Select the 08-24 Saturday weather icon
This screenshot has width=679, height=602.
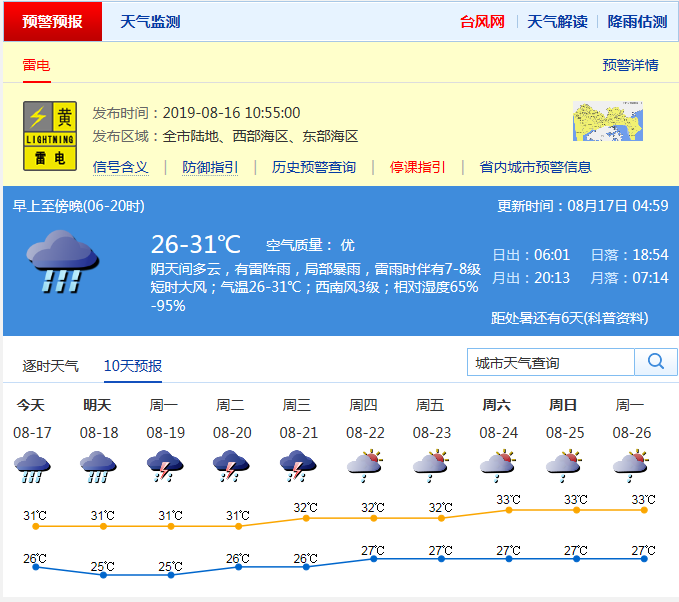pyautogui.click(x=497, y=464)
